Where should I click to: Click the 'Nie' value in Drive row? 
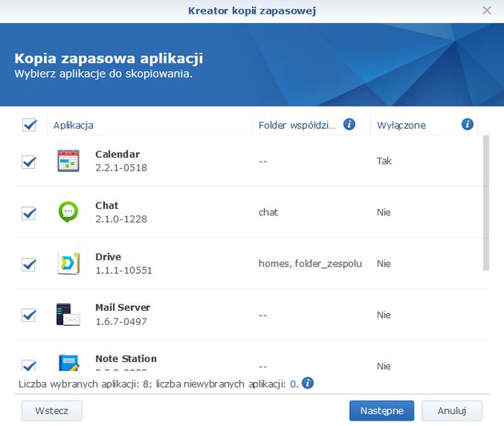(x=384, y=263)
